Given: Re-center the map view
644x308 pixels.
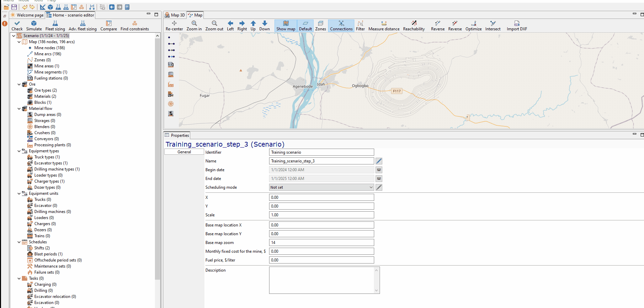Looking at the screenshot, I should click(x=174, y=26).
